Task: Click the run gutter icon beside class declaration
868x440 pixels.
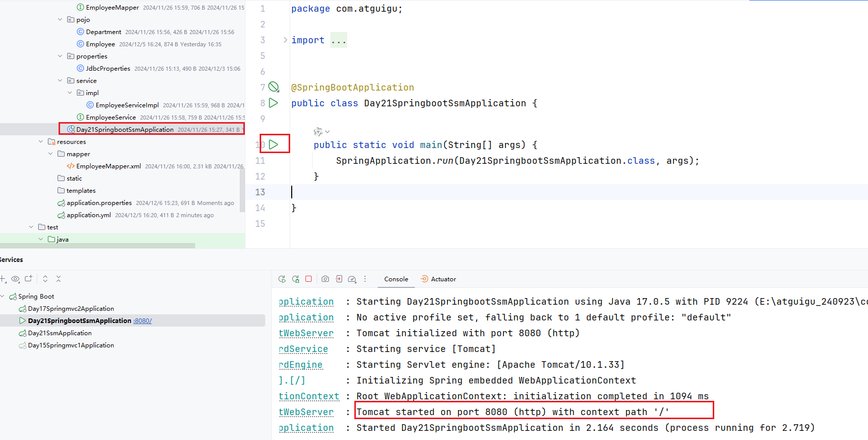Action: (x=273, y=103)
